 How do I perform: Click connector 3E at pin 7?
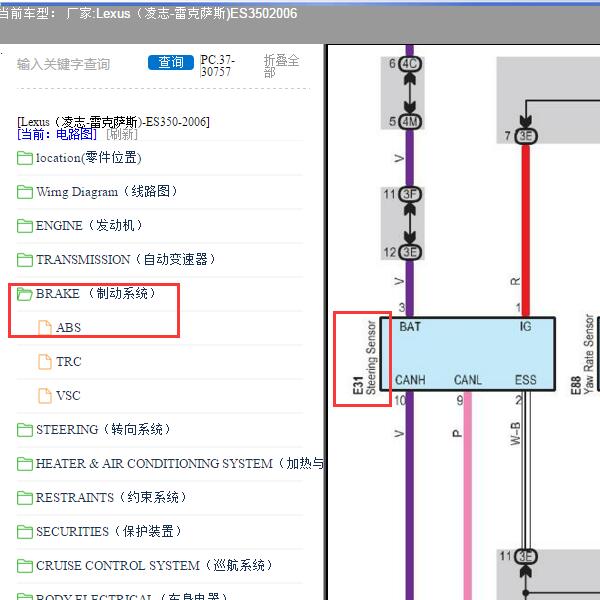526,136
